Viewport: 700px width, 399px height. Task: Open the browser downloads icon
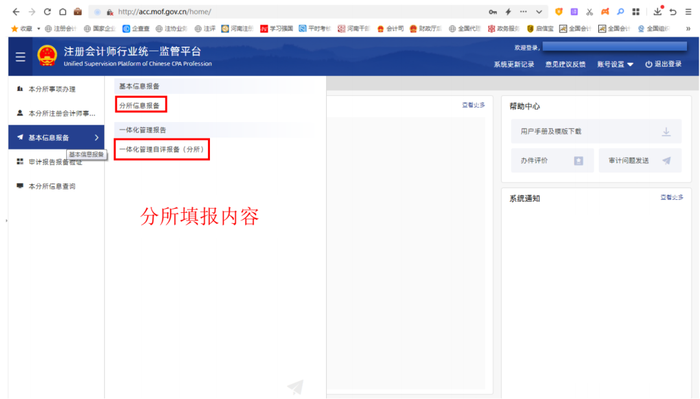coord(658,12)
